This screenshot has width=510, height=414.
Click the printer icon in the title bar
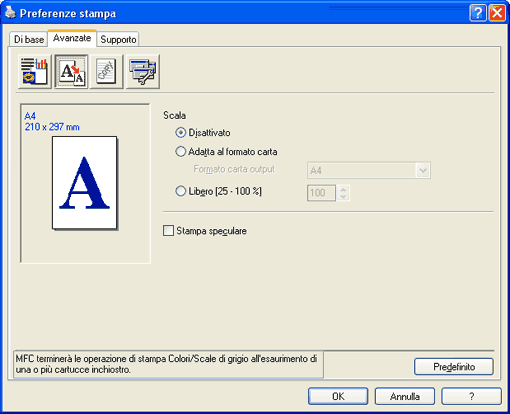tap(10, 13)
